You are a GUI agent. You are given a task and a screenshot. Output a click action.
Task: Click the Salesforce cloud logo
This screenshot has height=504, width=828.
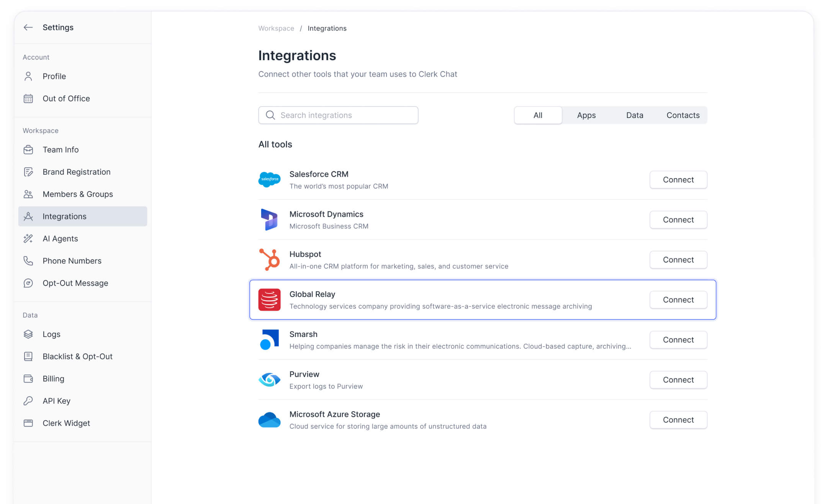click(269, 180)
